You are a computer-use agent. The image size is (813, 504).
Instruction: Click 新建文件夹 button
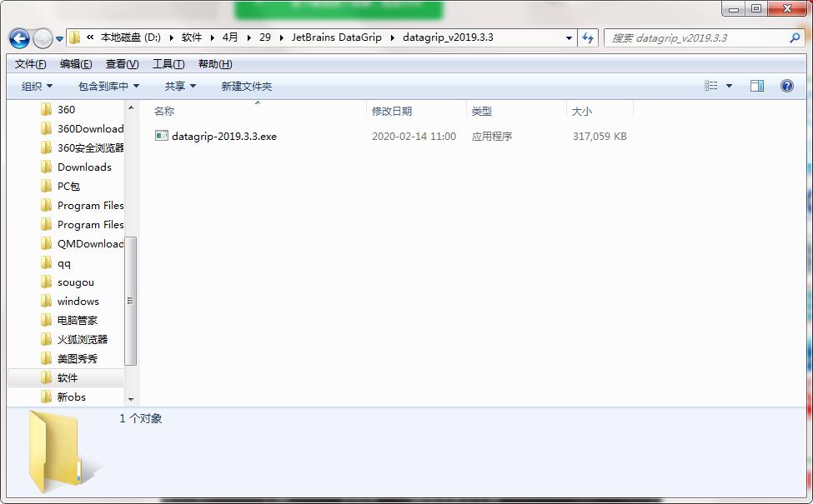point(246,86)
